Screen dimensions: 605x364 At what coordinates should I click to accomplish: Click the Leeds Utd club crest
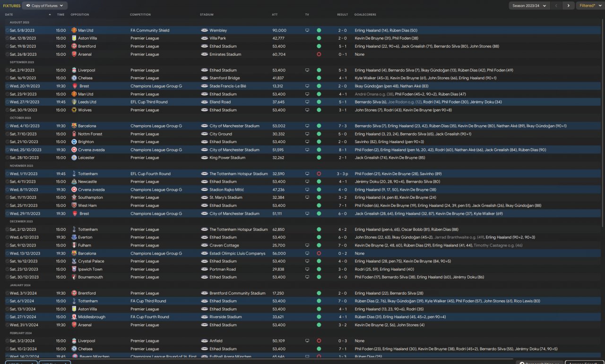point(74,102)
